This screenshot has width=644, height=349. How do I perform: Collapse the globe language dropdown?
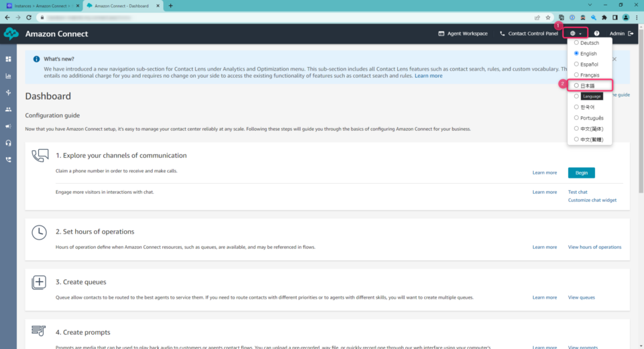575,34
